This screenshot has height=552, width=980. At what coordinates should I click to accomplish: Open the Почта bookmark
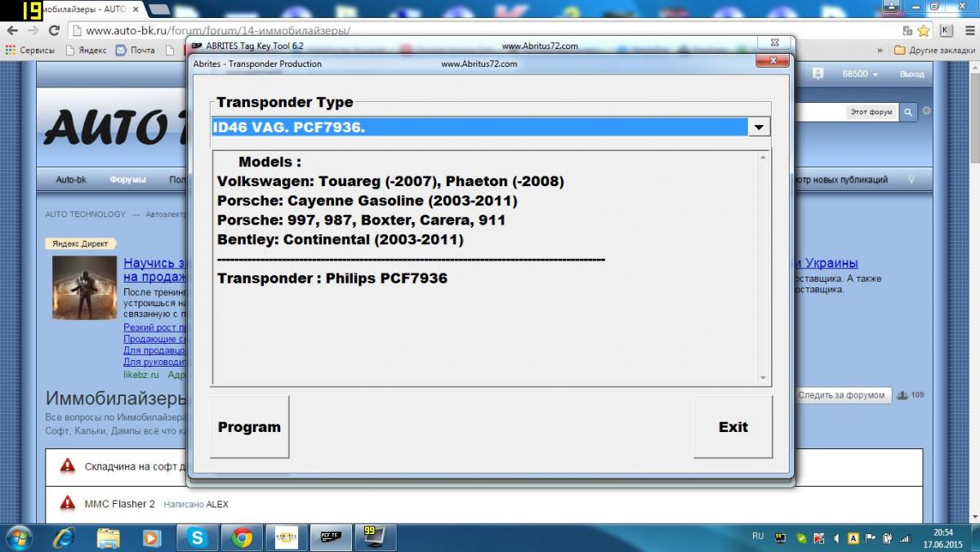(135, 50)
